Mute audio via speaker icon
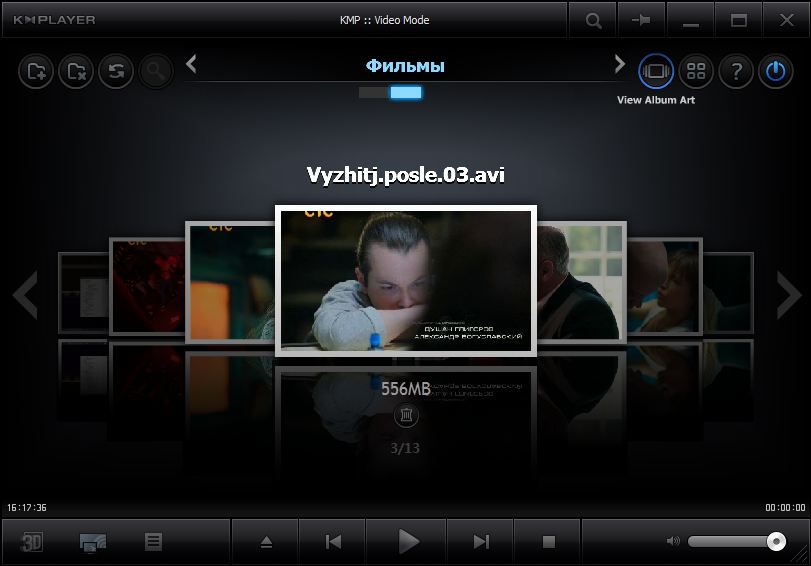Image resolution: width=811 pixels, height=566 pixels. 673,541
